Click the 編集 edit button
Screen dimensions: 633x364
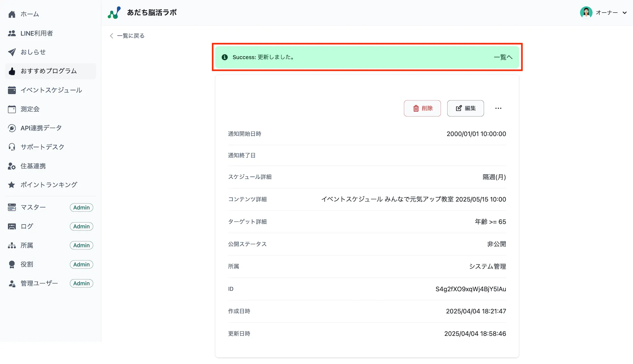[465, 108]
